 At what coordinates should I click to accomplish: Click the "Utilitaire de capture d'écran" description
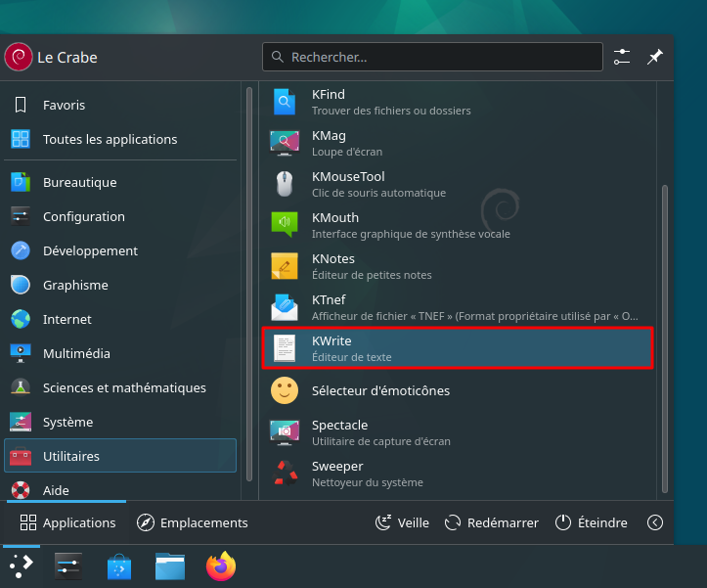[x=381, y=441]
